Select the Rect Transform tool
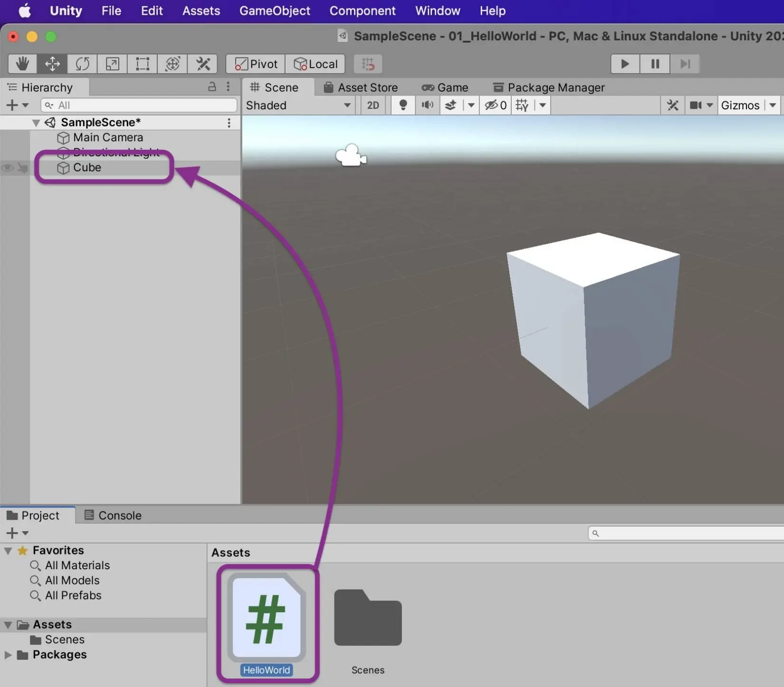 click(142, 64)
